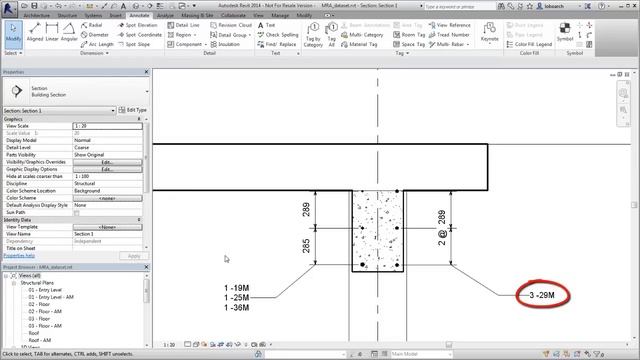
Task: Click the keyword search box
Action: click(x=459, y=6)
